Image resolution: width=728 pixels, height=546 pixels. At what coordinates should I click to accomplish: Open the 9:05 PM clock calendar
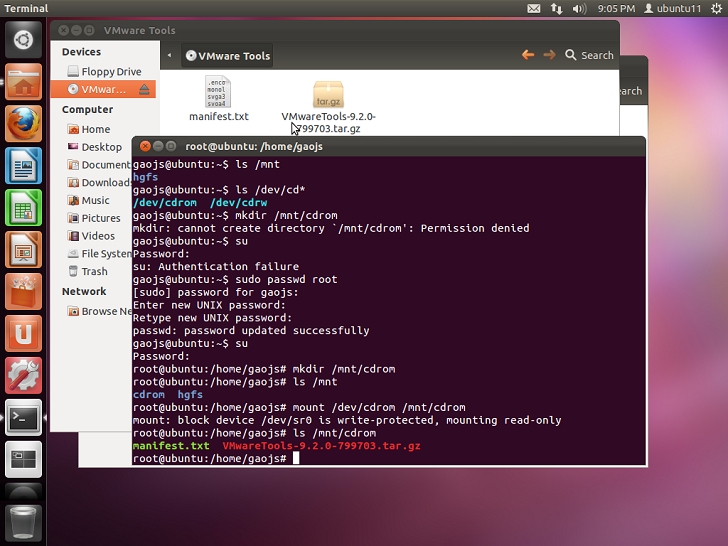point(616,8)
